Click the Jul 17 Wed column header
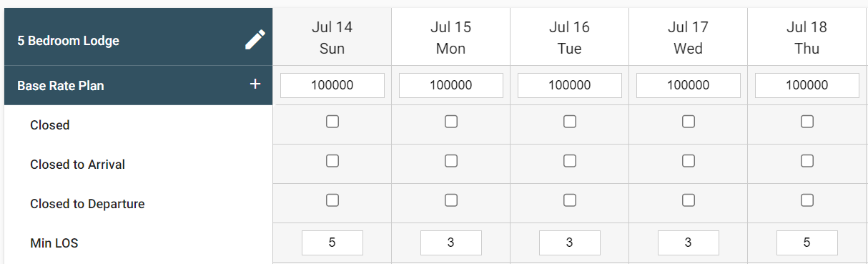The width and height of the screenshot is (868, 264). [689, 38]
